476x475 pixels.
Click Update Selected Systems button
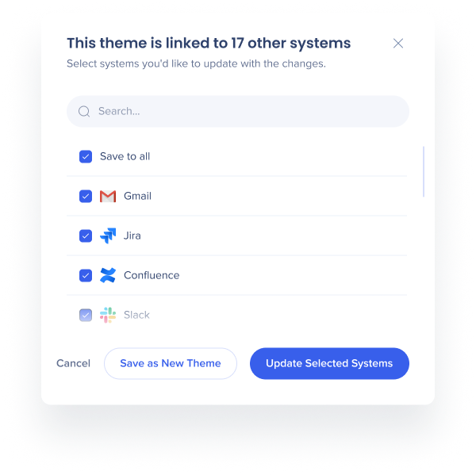click(x=329, y=363)
